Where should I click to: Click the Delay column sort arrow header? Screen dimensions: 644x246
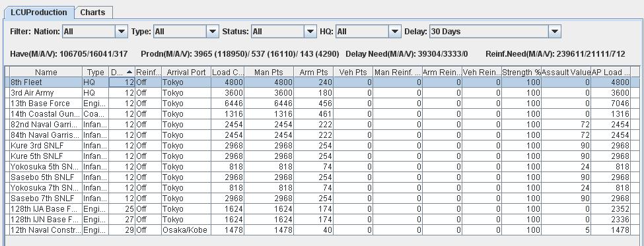point(122,72)
